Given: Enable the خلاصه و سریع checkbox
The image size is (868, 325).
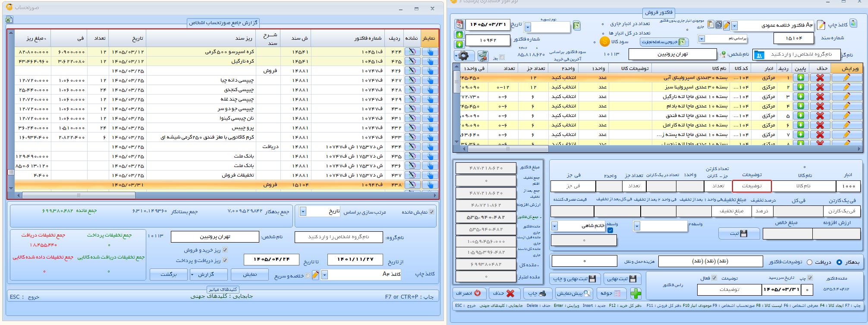Looking at the screenshot, I should click(308, 276).
